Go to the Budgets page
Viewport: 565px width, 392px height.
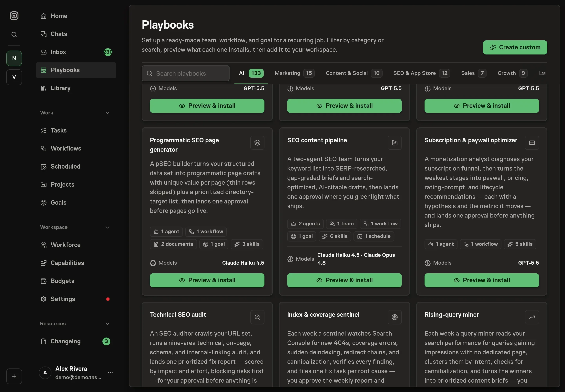[76, 281]
